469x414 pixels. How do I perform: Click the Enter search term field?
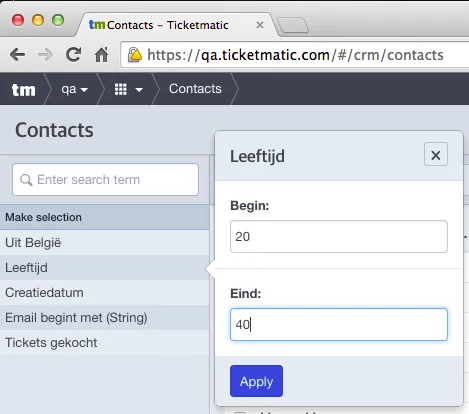click(x=105, y=180)
